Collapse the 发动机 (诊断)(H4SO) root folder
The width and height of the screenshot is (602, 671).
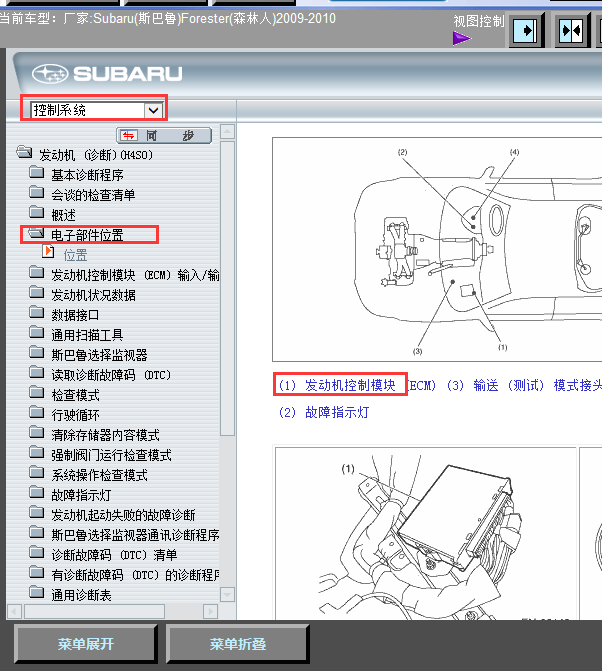(24, 152)
